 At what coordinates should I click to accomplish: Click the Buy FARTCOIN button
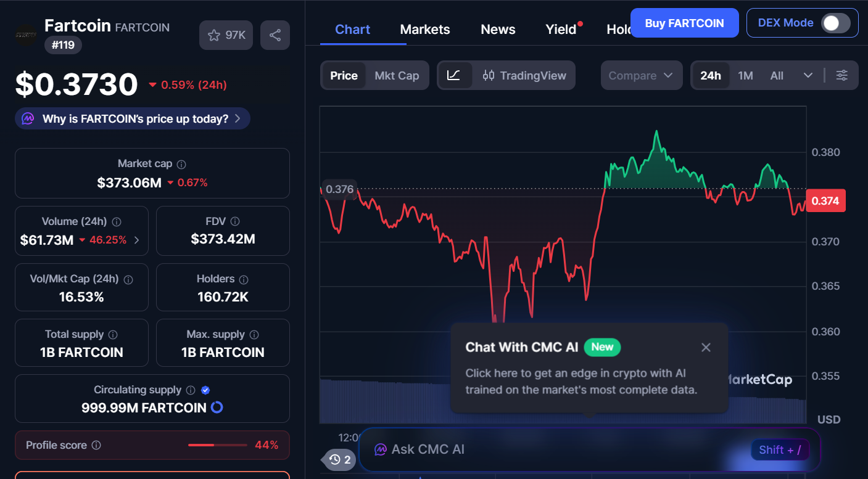[684, 22]
